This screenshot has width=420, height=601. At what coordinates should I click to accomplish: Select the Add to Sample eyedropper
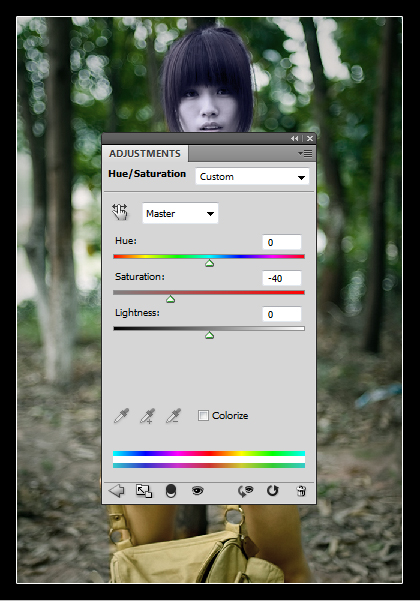coord(148,415)
